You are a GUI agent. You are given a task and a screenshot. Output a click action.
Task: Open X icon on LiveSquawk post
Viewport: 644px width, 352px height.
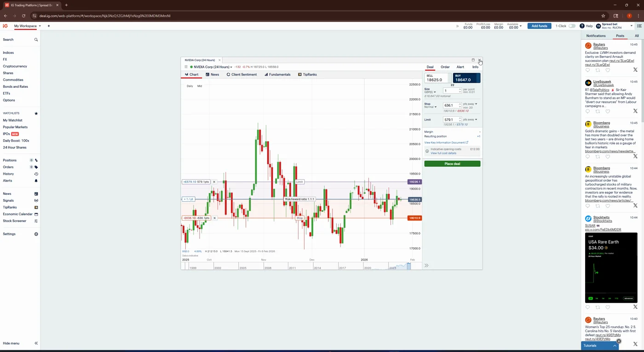coord(635,111)
